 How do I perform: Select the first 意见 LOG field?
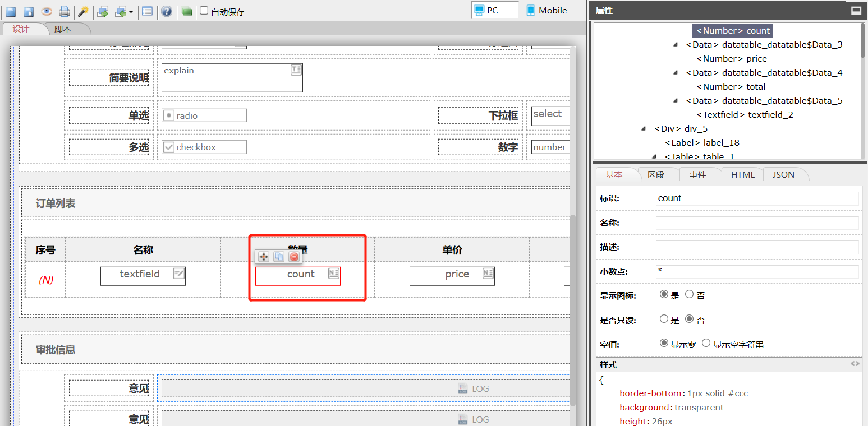[x=366, y=388]
